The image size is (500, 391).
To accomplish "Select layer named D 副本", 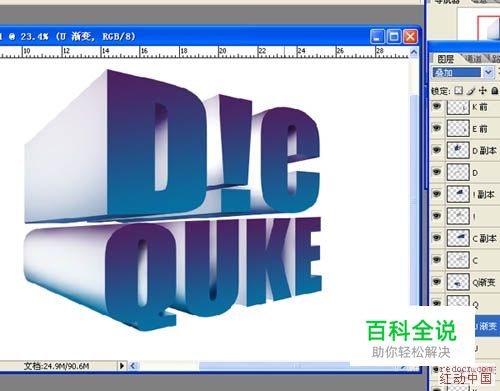I will pyautogui.click(x=484, y=151).
